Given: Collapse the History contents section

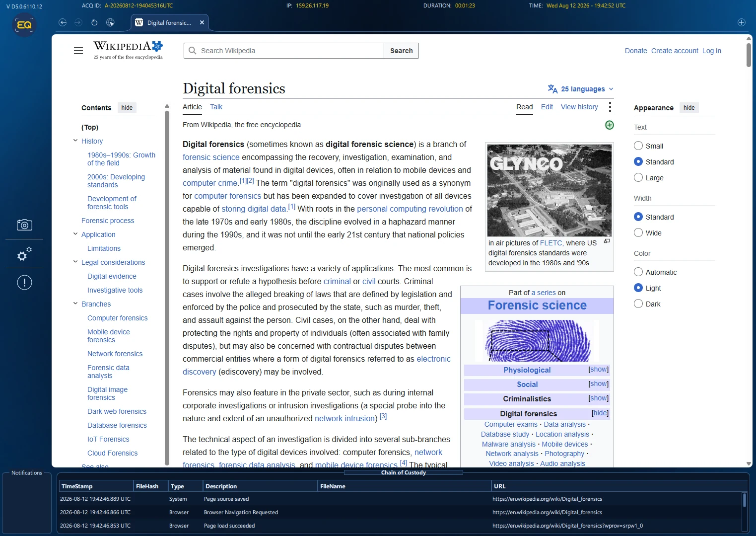Looking at the screenshot, I should (75, 141).
